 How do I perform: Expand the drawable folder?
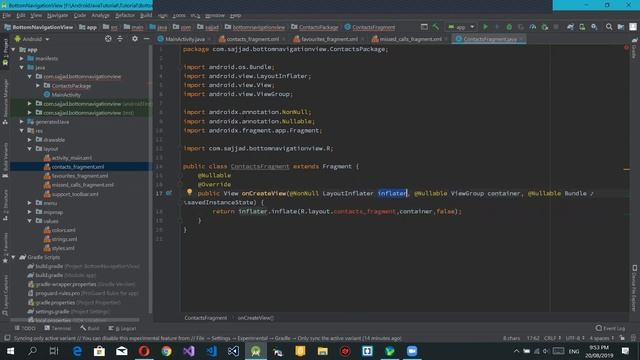click(30, 140)
